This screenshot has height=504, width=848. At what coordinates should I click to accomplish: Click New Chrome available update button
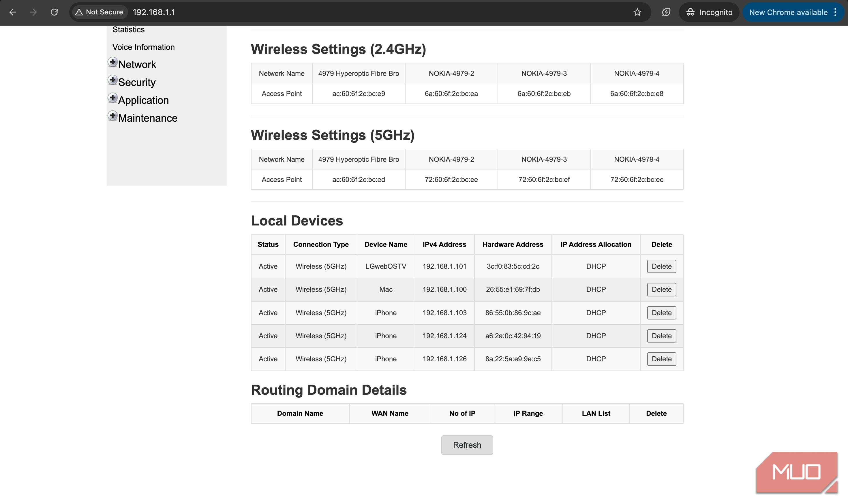[788, 12]
